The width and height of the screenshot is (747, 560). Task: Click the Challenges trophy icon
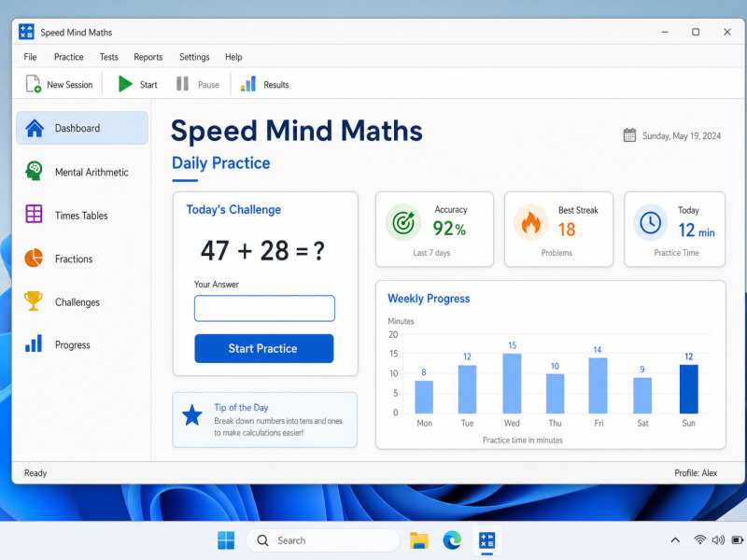(34, 301)
